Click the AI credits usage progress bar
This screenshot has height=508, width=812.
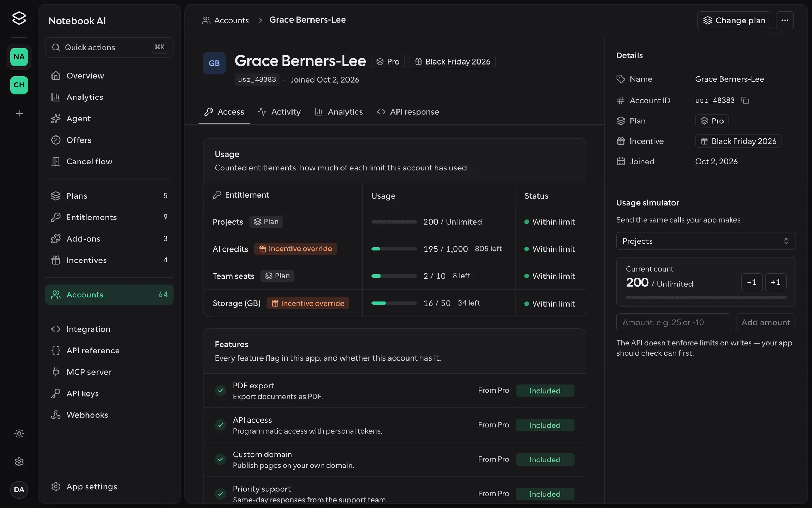pos(394,249)
